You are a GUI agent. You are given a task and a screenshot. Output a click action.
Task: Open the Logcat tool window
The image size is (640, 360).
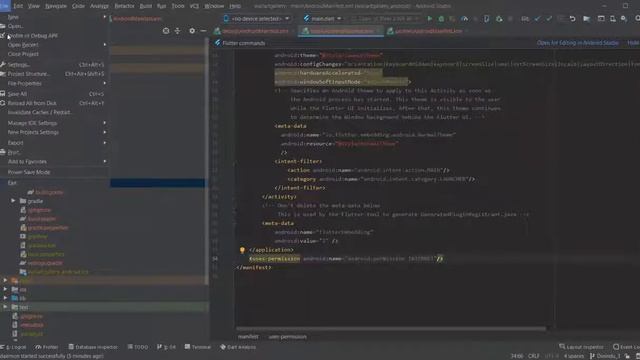click(x=13, y=347)
